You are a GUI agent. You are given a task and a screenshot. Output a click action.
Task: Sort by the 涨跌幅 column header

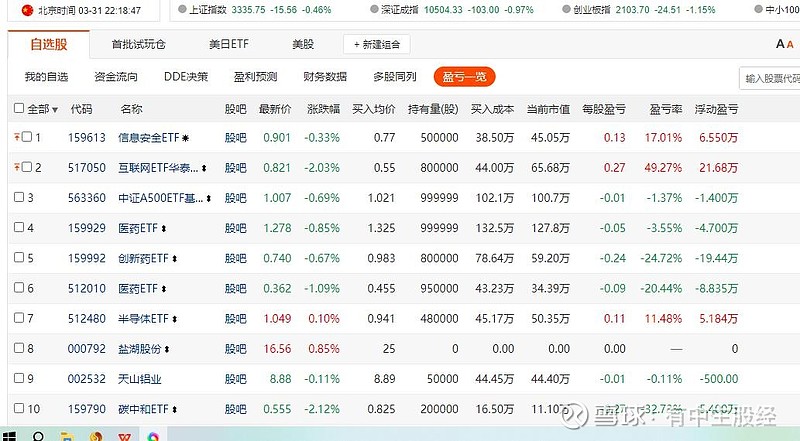coord(323,109)
